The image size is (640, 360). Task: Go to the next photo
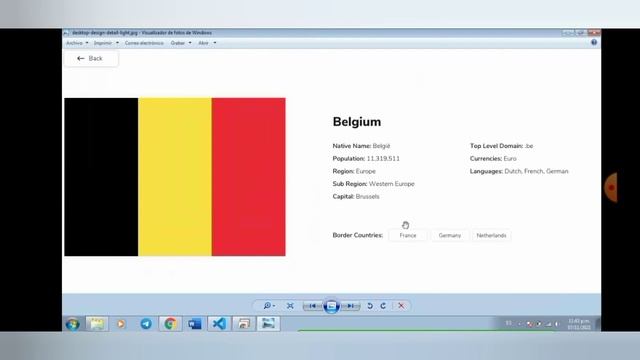point(350,306)
